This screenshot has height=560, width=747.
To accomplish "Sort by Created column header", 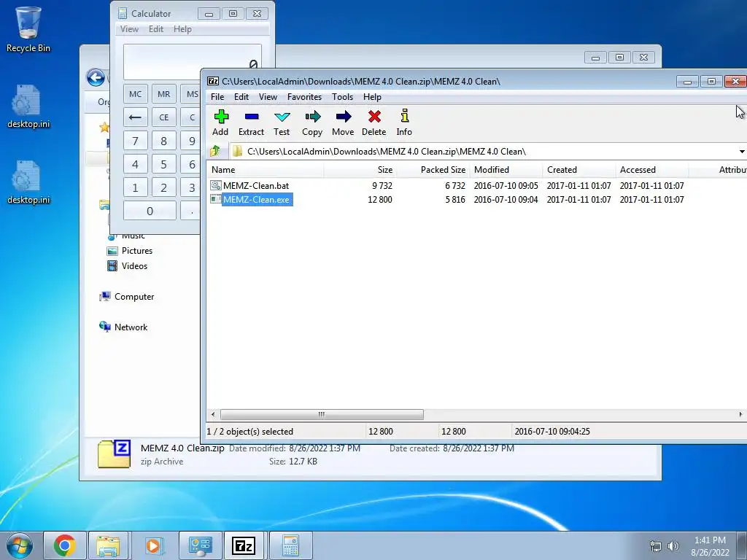I will tap(578, 169).
